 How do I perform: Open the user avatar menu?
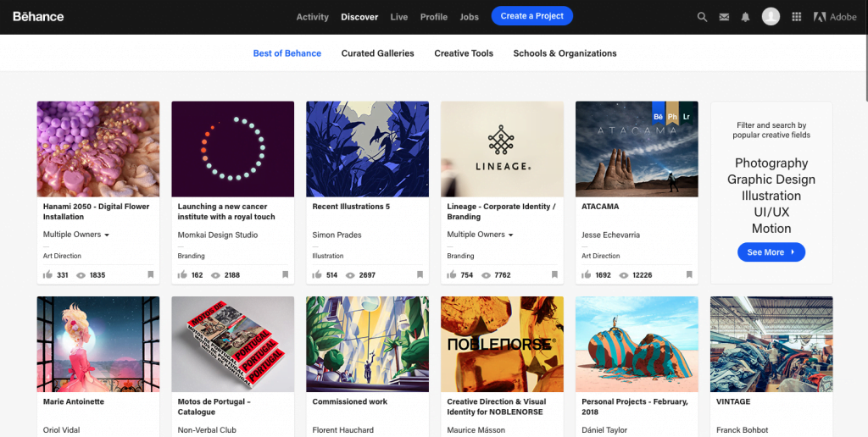771,17
